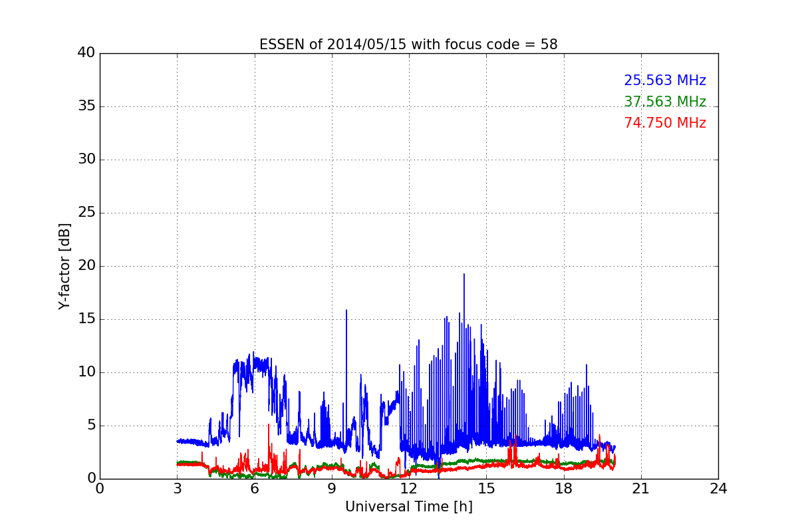
Task: Click the y-axis tick label 40
Action: (x=86, y=53)
